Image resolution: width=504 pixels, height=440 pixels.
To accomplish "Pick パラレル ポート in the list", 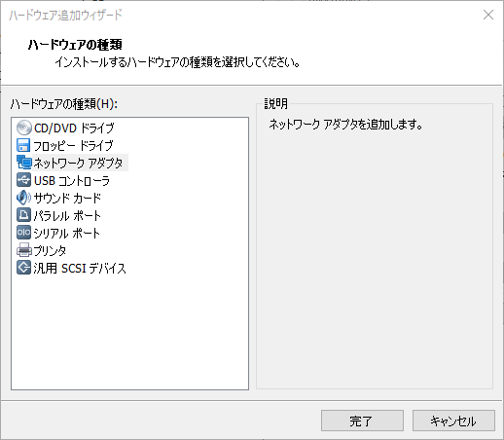I will pyautogui.click(x=67, y=215).
